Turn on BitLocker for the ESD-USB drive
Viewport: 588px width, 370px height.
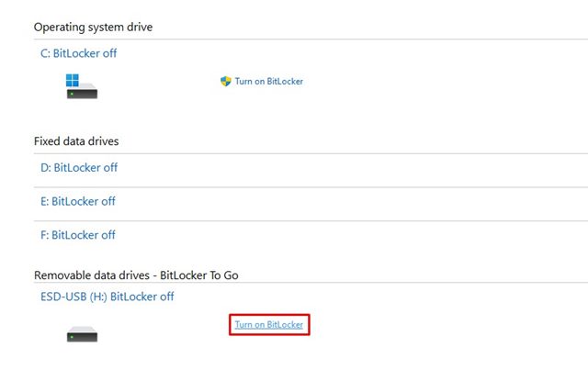(x=269, y=325)
